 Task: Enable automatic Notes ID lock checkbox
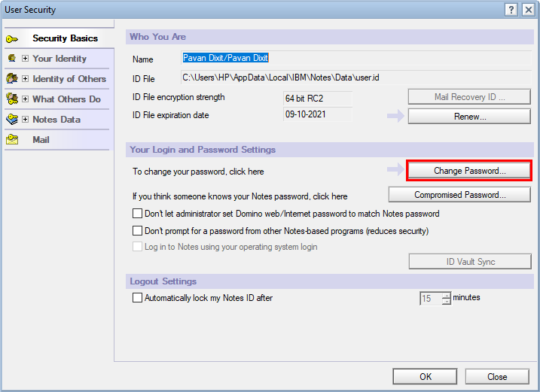click(x=137, y=298)
